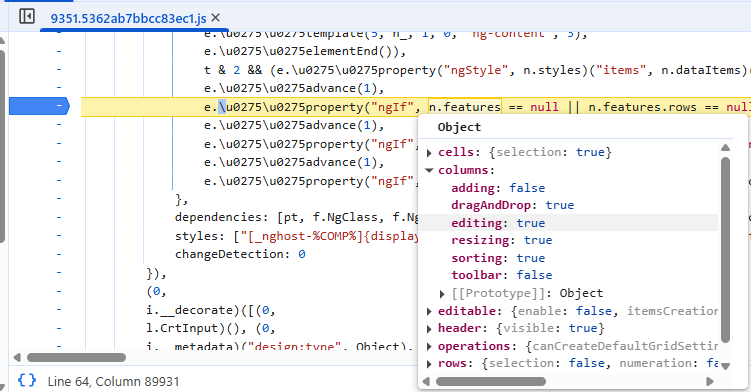The image size is (751, 392).
Task: Click line gutter beside 'changeDetection' line
Action: pyautogui.click(x=59, y=254)
